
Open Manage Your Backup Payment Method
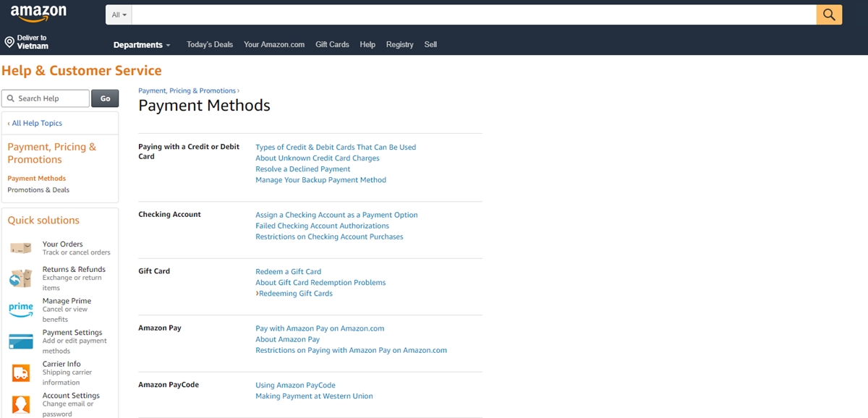(320, 179)
